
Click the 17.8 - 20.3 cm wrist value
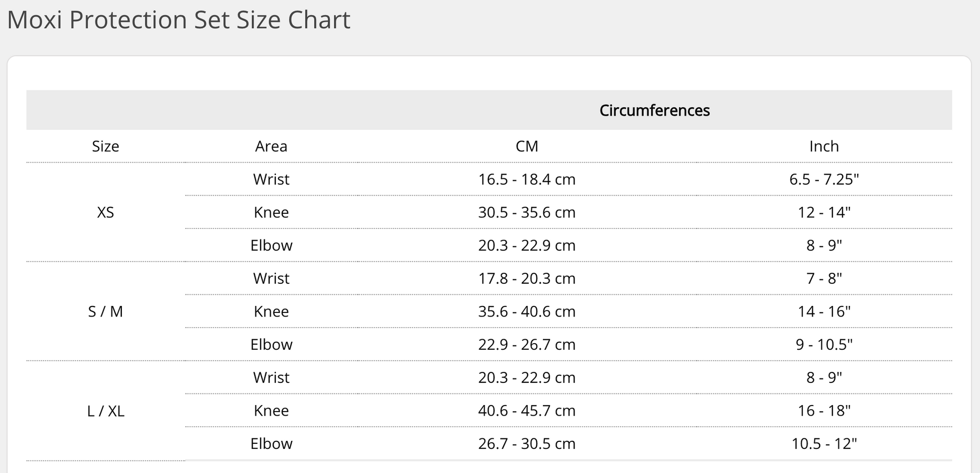pos(527,278)
